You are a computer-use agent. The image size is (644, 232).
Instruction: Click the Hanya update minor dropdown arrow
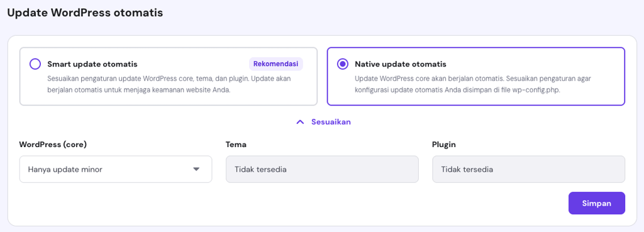click(x=196, y=169)
